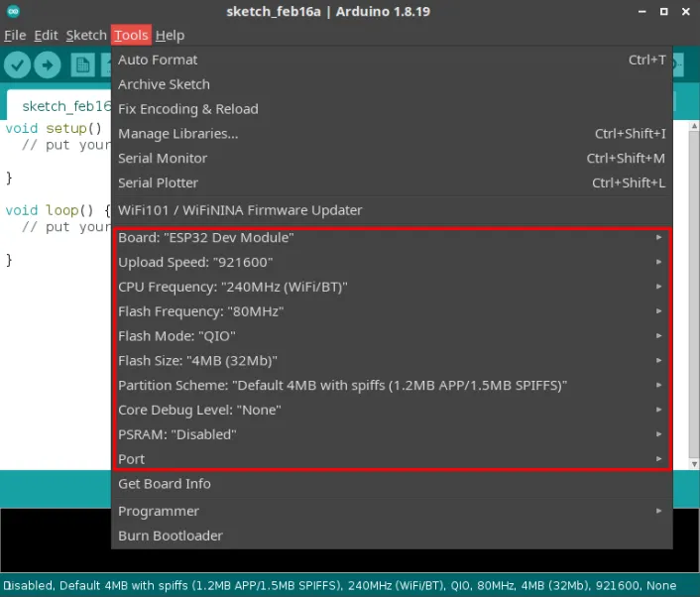Image resolution: width=700 pixels, height=597 pixels.
Task: Open WiFi101 / WiFiNINA Firmware Updater
Action: pyautogui.click(x=392, y=210)
